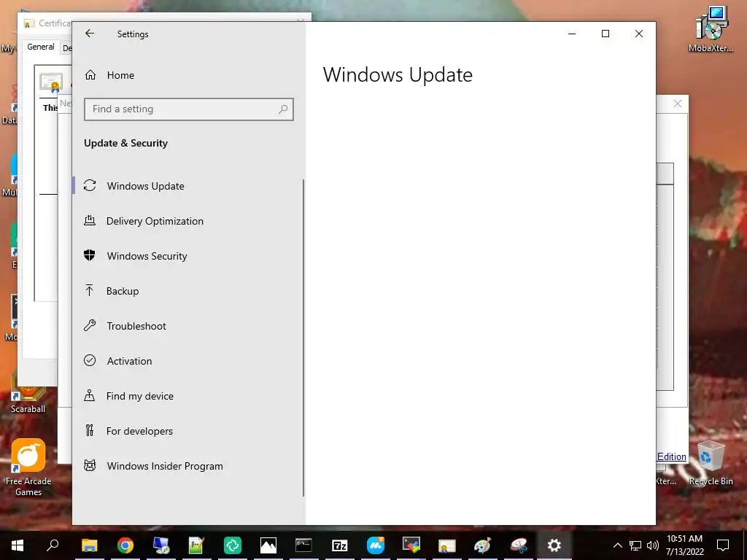Open the clock and date flyout
The image size is (747, 560).
[x=684, y=545]
